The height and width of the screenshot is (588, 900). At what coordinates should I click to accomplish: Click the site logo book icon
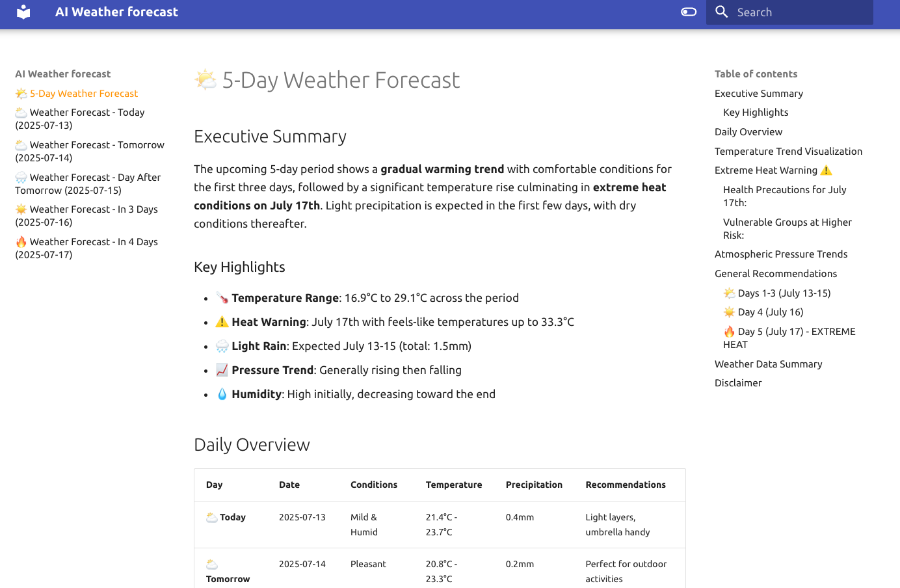pos(23,12)
